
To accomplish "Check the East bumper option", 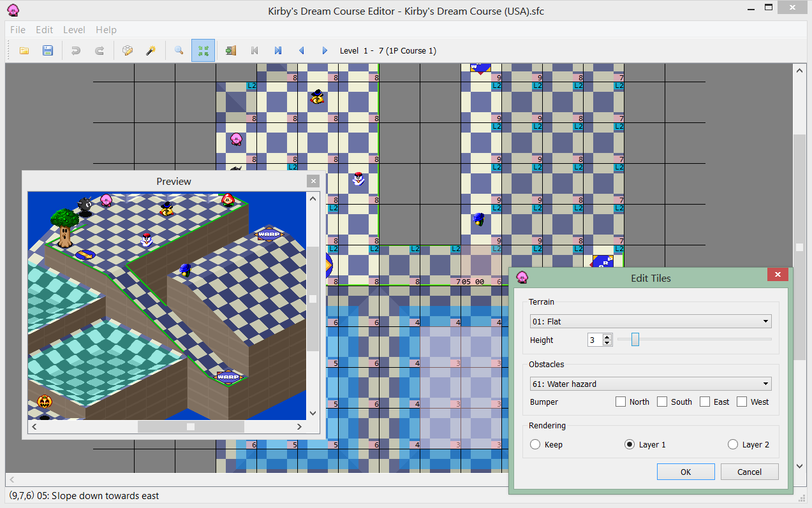I will point(705,402).
